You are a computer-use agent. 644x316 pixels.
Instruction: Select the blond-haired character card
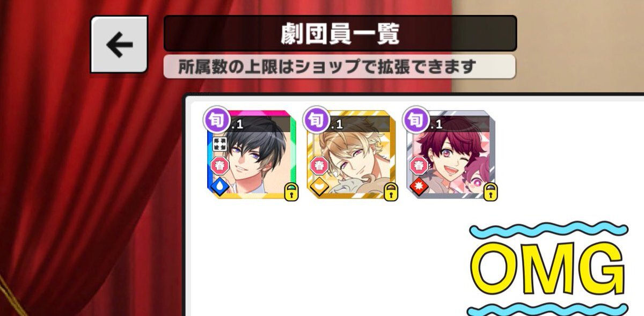[x=351, y=155]
